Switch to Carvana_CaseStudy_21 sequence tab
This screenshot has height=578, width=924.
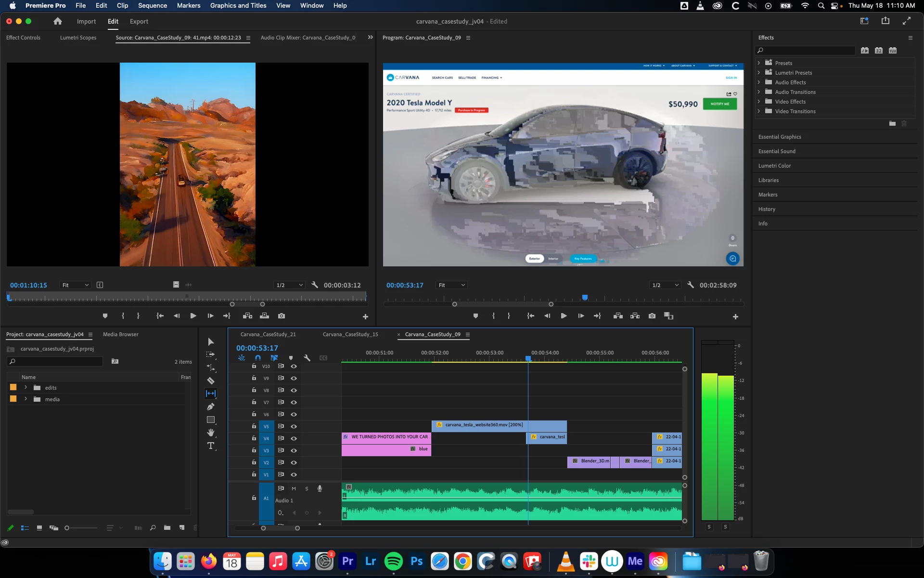268,334
